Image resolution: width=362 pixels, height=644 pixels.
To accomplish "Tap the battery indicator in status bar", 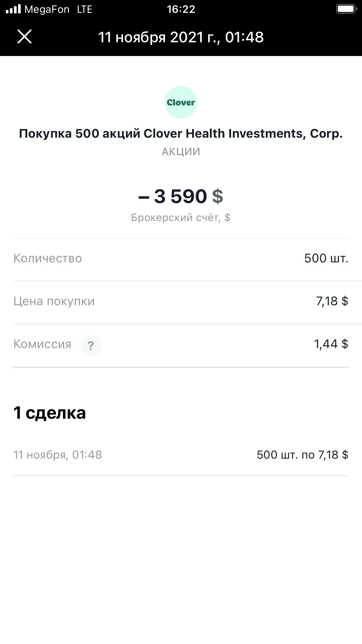I will coord(347,9).
